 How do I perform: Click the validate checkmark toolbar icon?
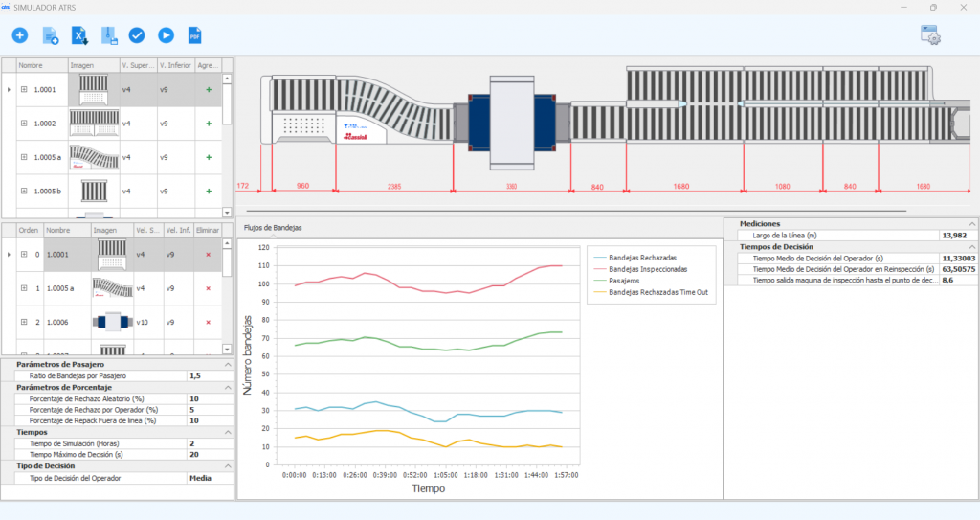point(137,35)
